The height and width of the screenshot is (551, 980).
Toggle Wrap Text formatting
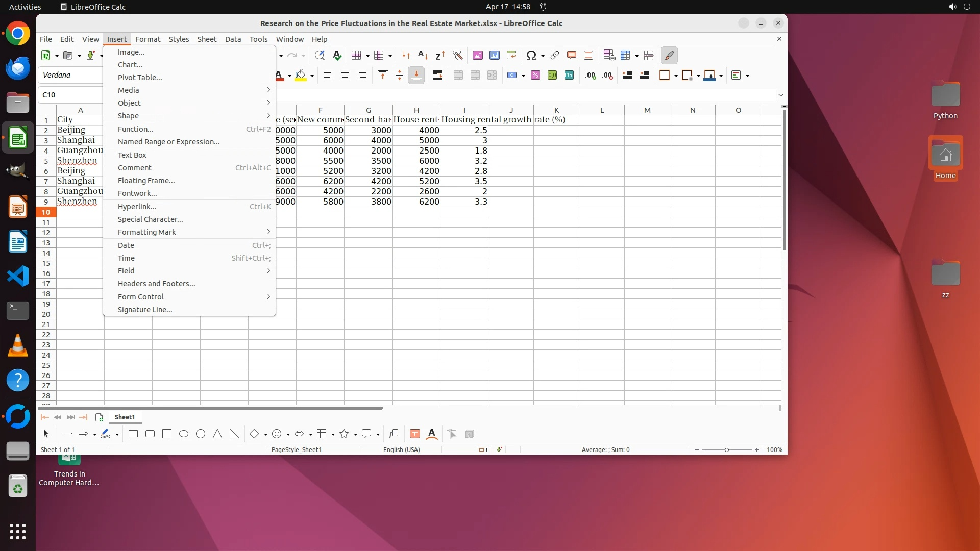[437, 76]
